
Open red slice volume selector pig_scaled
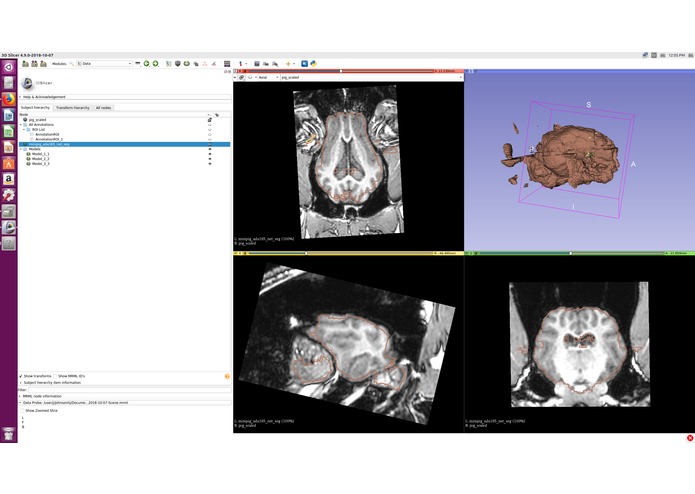(371, 77)
